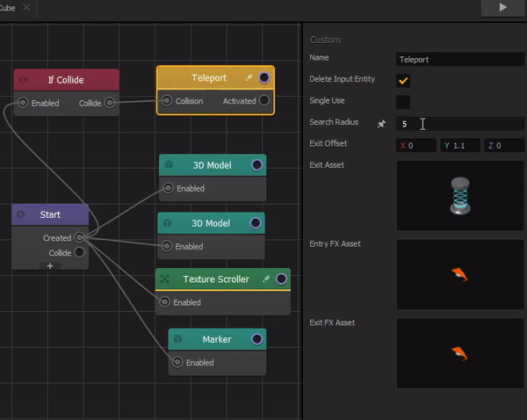Click the Teleport node edit pencil icon
The image size is (527, 420).
pyautogui.click(x=249, y=77)
